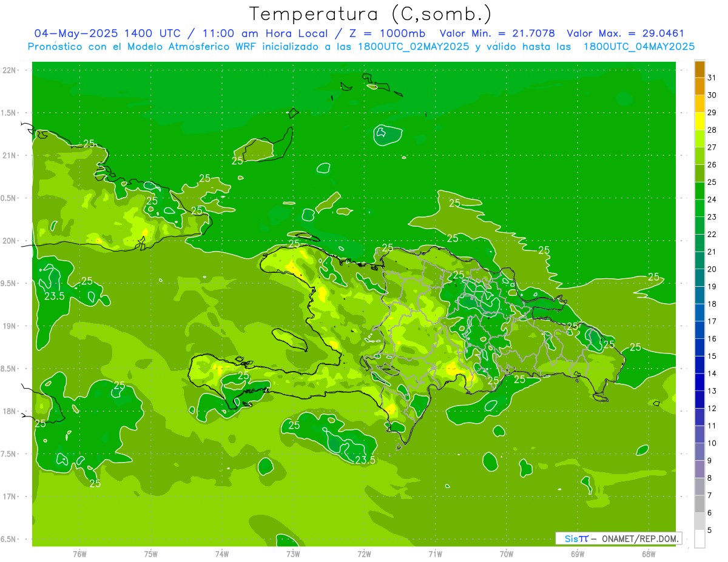This screenshot has width=728, height=562.
Task: Click the '23.5' contour label near 19.5N west edge
Action: (55, 296)
